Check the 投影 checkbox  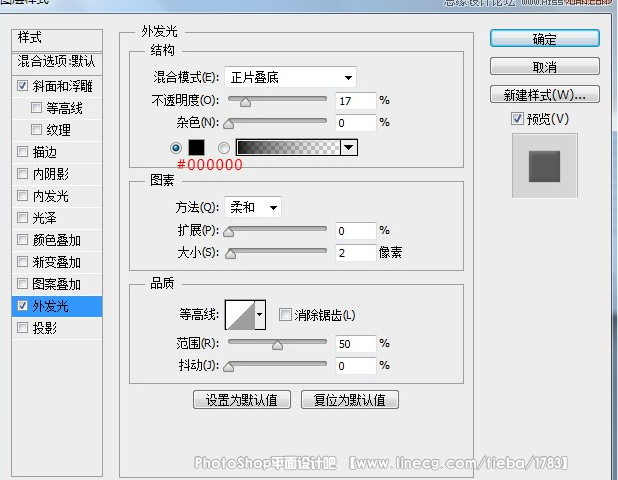tap(22, 327)
